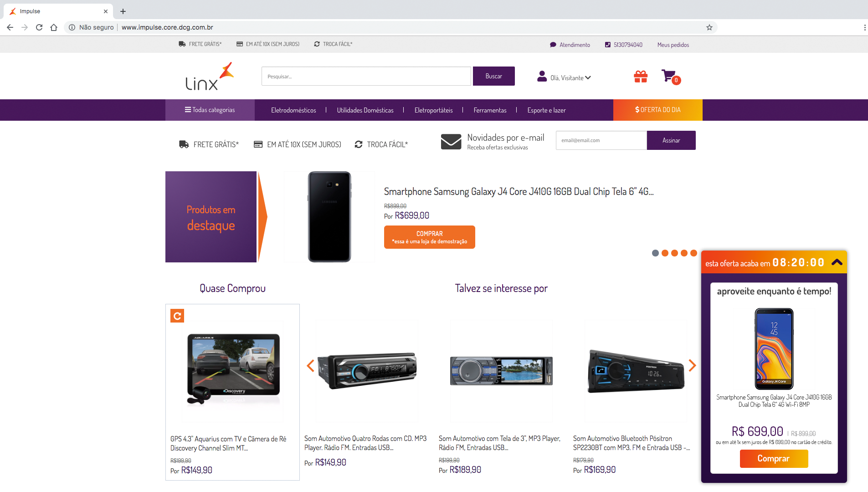Screen dimensions: 868x492
Task: Click the Linx logo
Action: (210, 77)
